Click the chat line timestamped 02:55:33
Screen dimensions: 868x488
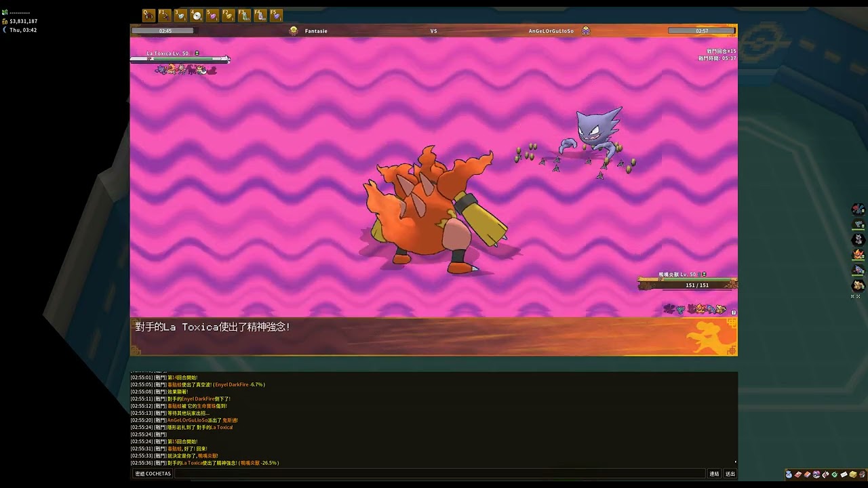[175, 456]
